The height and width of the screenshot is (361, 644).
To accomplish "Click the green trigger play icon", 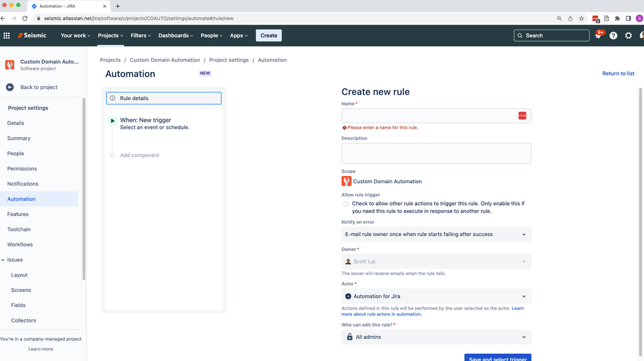I will pyautogui.click(x=112, y=121).
